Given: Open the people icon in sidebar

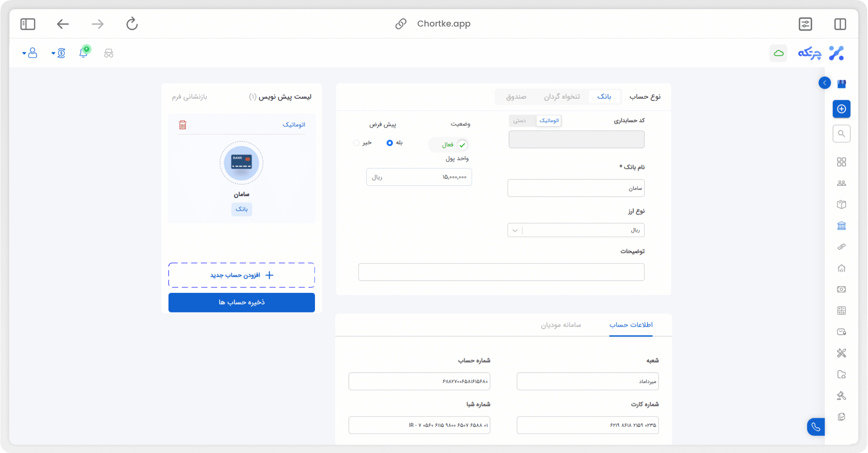Looking at the screenshot, I should (841, 183).
